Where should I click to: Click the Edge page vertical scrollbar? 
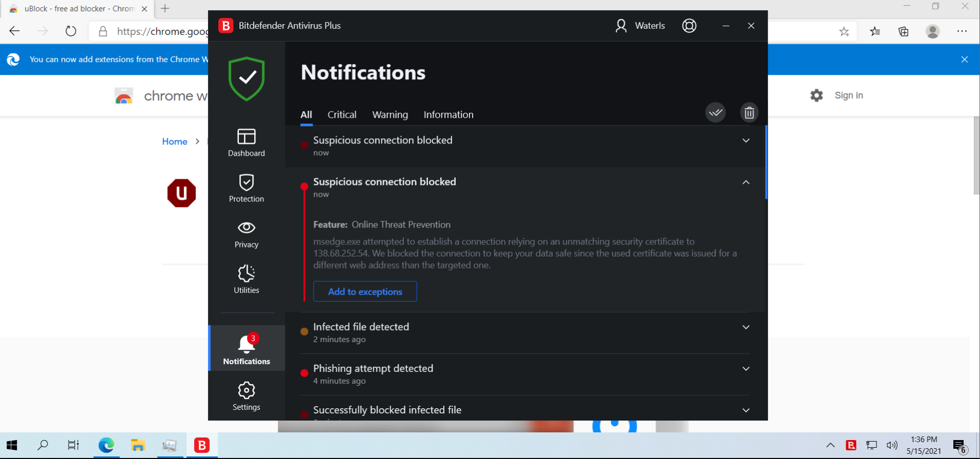[976, 156]
